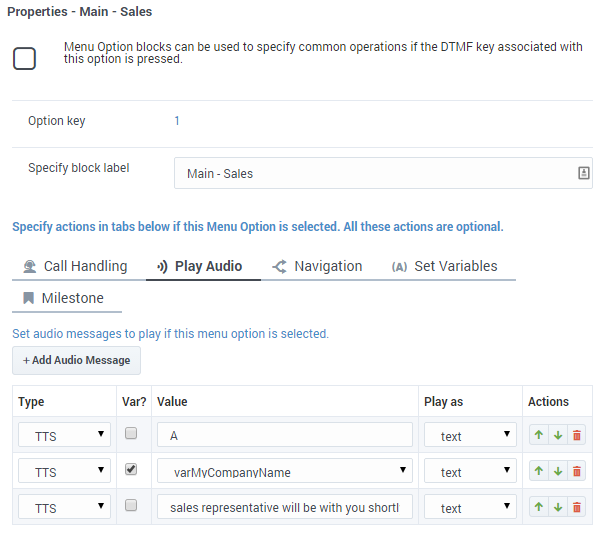
Task: Click the block label field contact icon
Action: click(x=584, y=173)
